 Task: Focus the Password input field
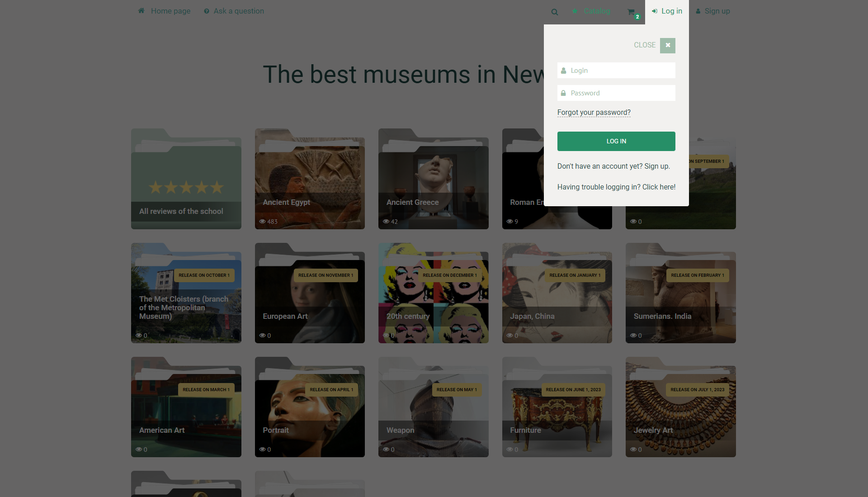(616, 93)
